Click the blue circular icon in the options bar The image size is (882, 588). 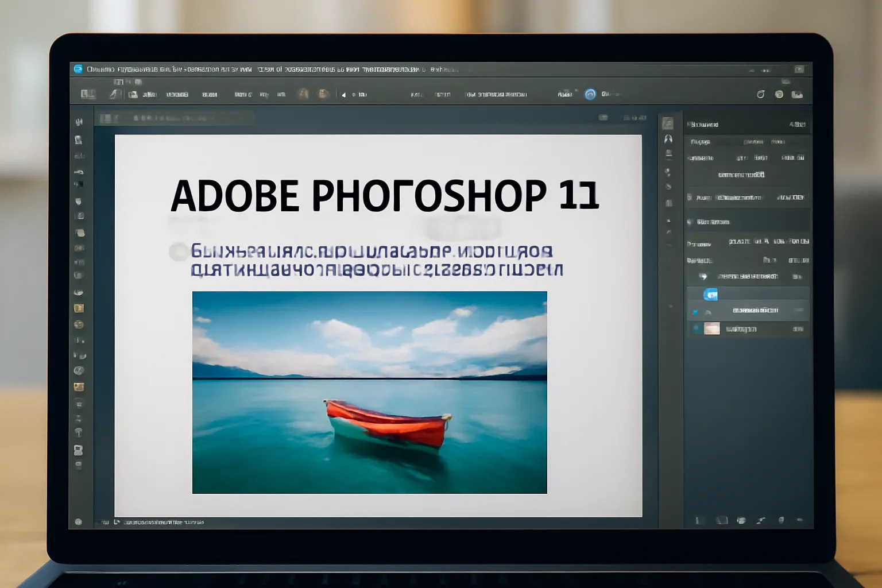tap(590, 94)
